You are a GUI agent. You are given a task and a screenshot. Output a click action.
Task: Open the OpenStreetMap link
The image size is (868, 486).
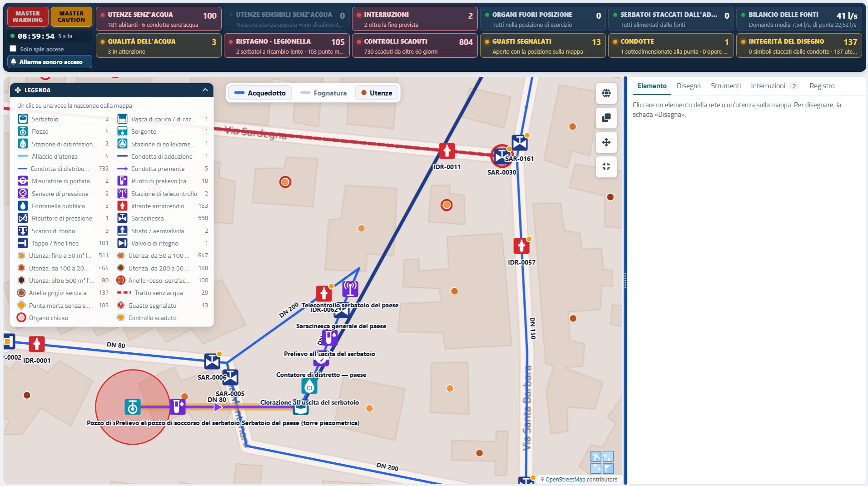565,479
